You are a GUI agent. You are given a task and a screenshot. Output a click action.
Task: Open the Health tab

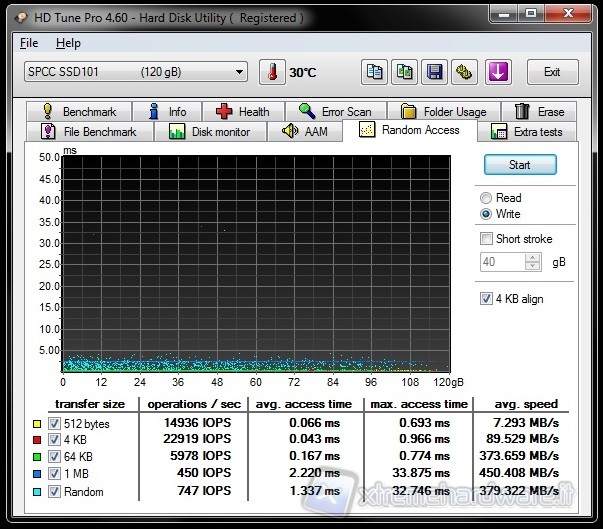click(242, 112)
